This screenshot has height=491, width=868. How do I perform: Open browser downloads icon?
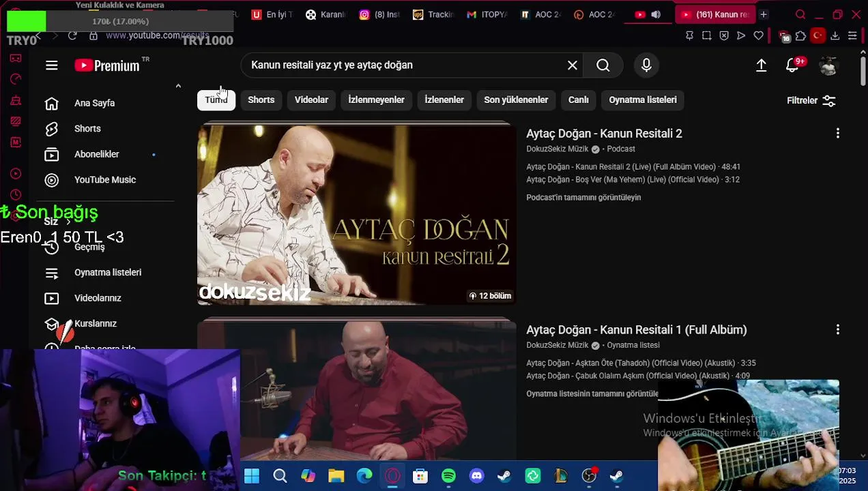tap(835, 35)
